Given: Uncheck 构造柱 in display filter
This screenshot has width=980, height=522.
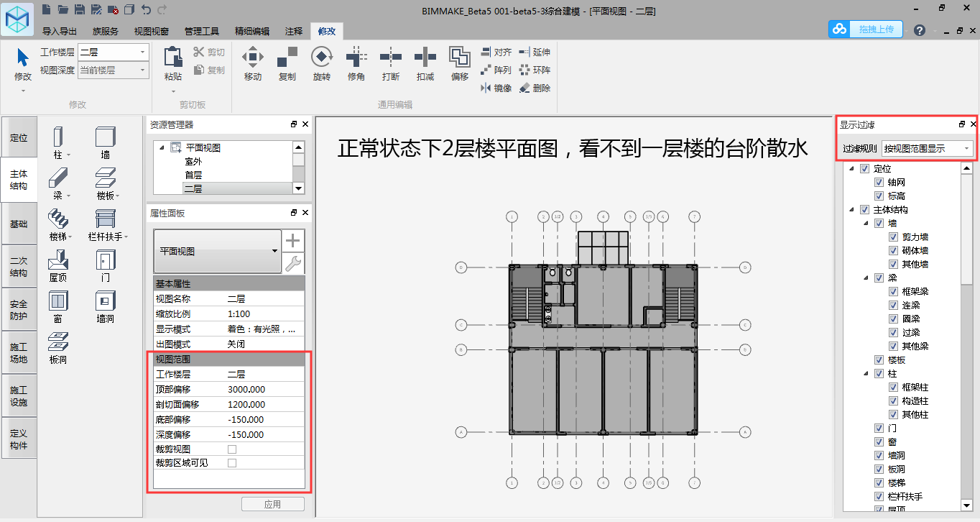Looking at the screenshot, I should pos(893,401).
